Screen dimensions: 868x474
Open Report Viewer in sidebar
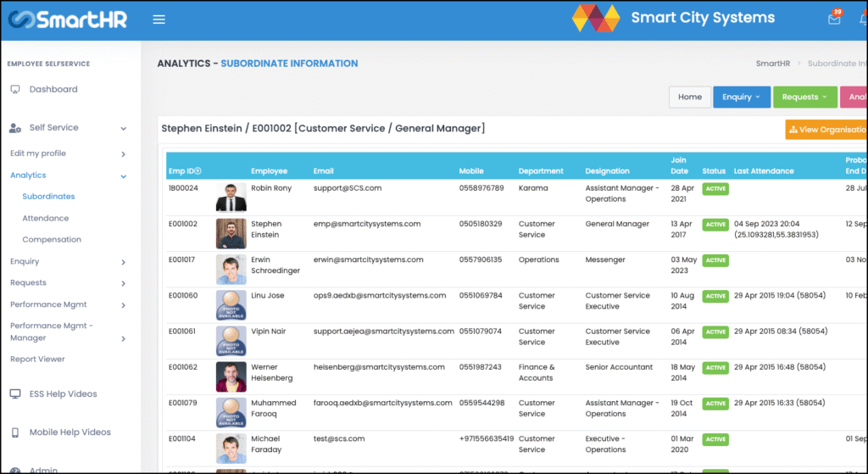[37, 360]
